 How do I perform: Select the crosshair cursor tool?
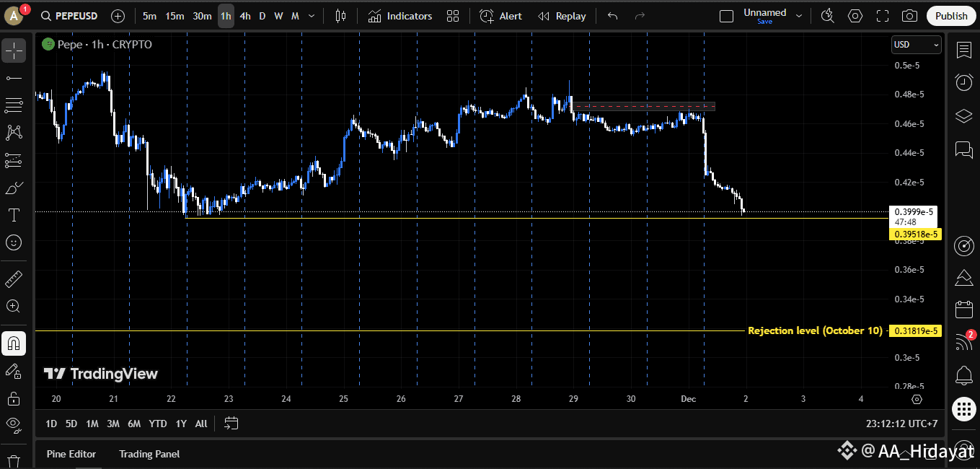[x=14, y=51]
